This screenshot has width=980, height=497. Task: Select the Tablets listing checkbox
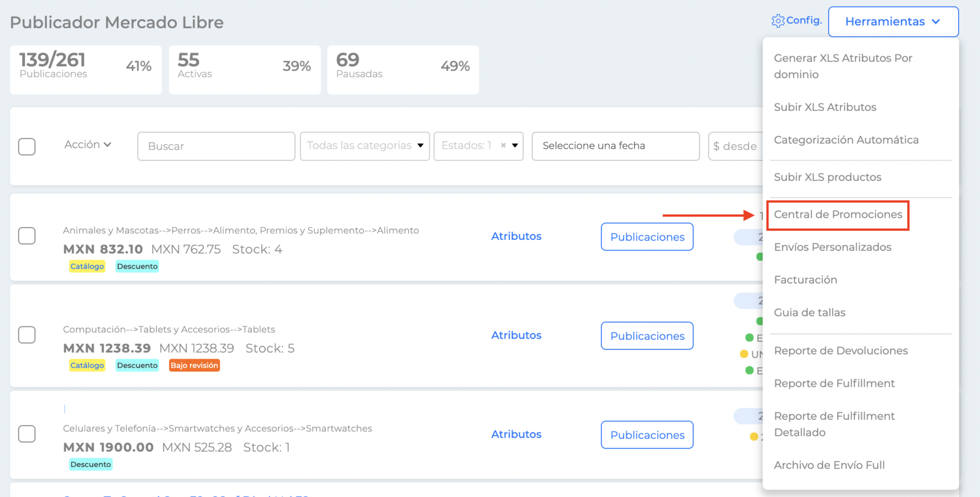(x=27, y=335)
